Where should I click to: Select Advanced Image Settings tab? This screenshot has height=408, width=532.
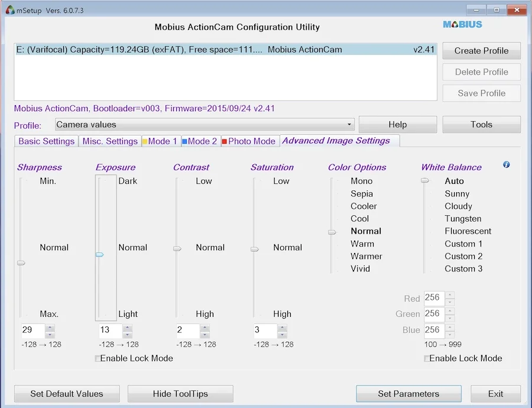pos(339,141)
